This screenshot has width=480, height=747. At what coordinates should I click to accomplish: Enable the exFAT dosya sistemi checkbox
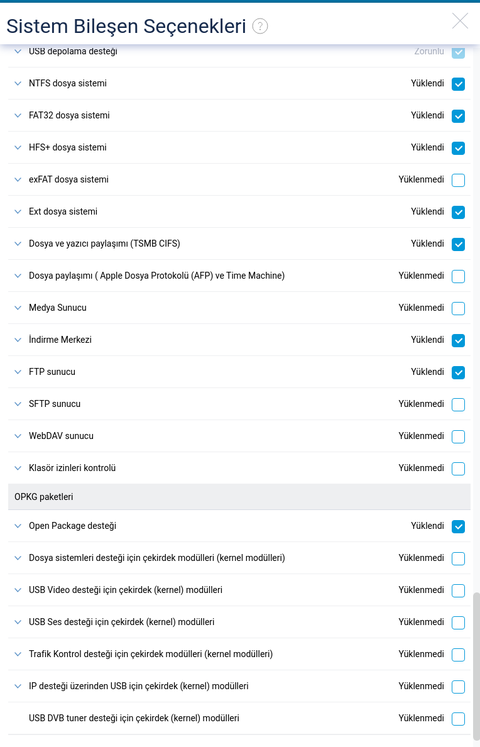[x=458, y=180]
